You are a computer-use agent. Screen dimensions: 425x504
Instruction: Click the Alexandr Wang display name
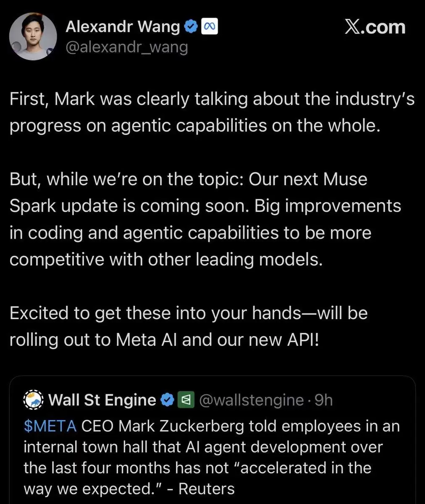point(123,27)
